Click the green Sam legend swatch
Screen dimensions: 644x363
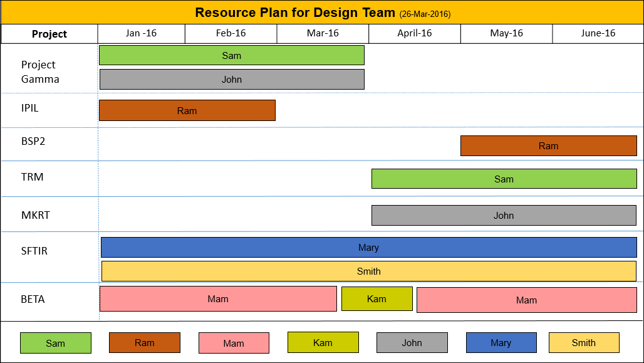(x=56, y=343)
